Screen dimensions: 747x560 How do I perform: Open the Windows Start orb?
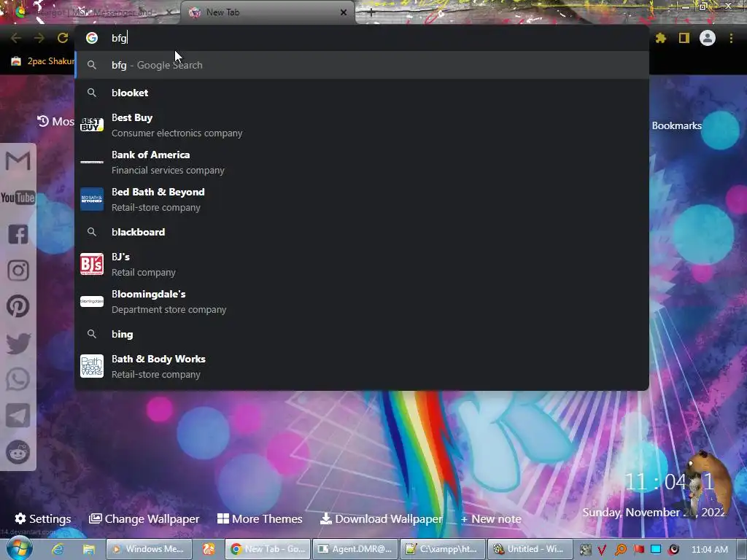point(19,549)
